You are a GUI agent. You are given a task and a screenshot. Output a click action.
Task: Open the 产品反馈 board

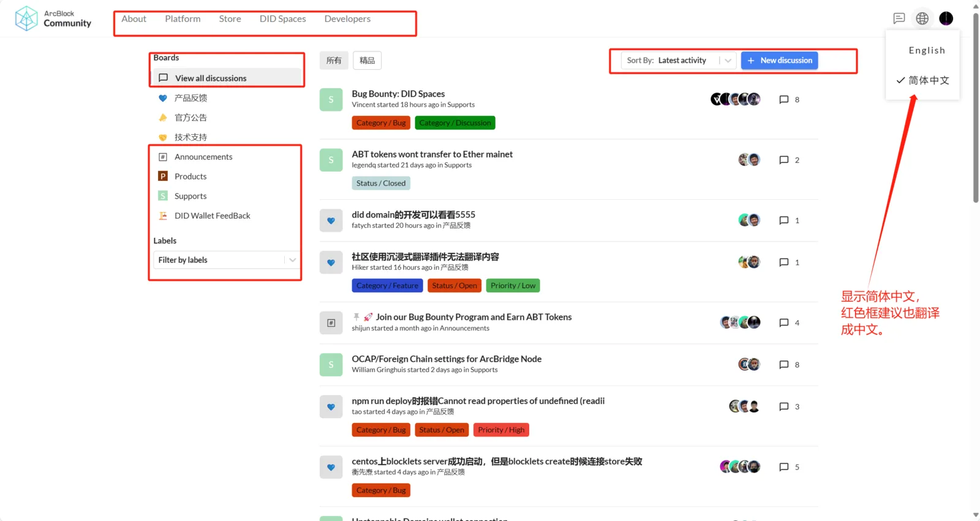pyautogui.click(x=190, y=98)
